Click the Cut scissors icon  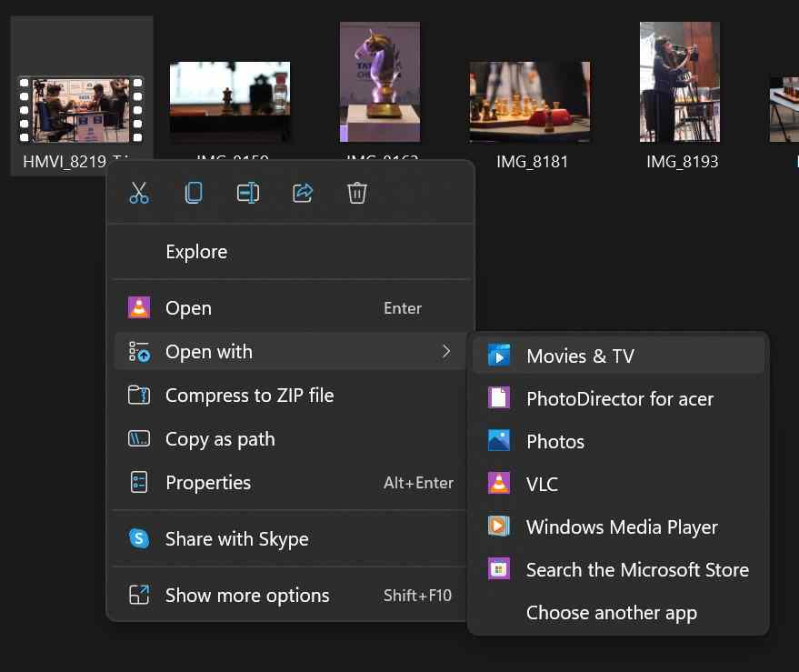139,194
